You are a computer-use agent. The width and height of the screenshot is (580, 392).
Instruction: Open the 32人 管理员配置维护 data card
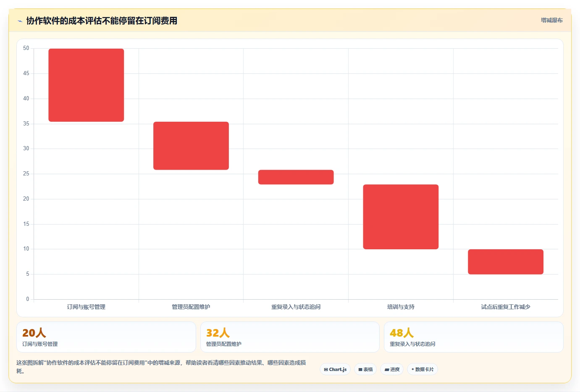pyautogui.click(x=290, y=337)
